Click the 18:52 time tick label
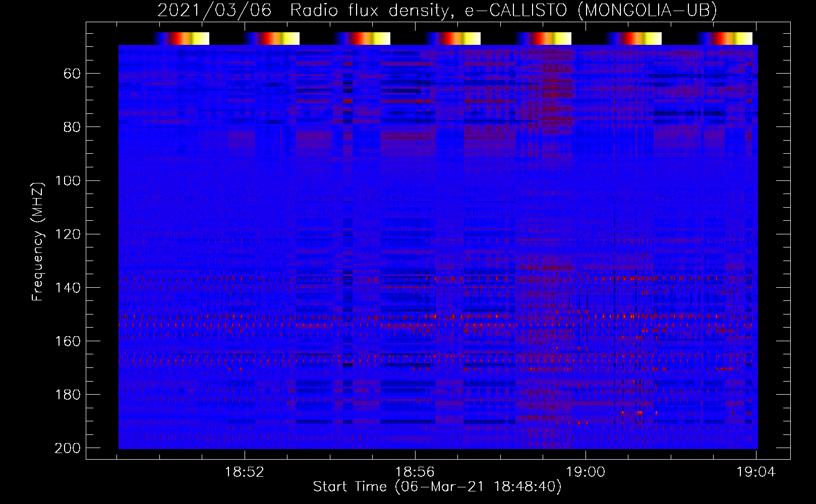816x504 pixels. point(245,472)
